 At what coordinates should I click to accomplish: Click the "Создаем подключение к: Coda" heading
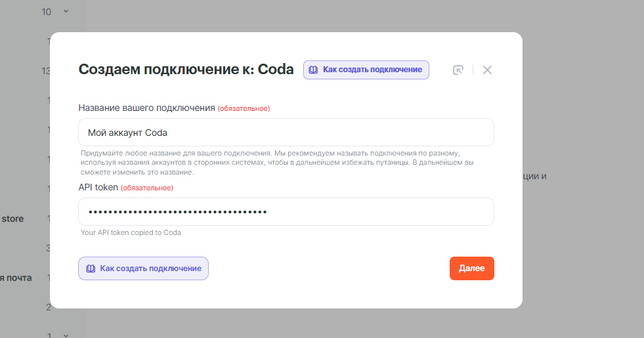click(186, 70)
